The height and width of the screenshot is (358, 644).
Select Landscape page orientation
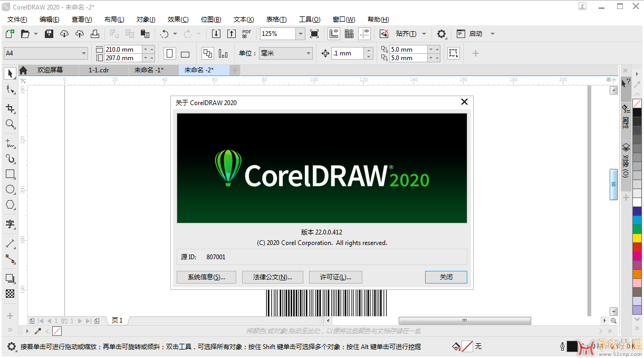(x=185, y=54)
